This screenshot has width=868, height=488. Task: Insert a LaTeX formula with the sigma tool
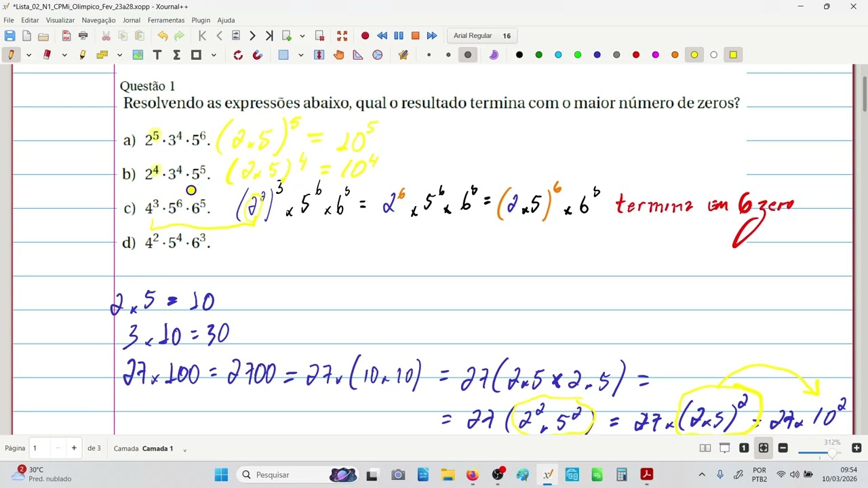(x=176, y=55)
